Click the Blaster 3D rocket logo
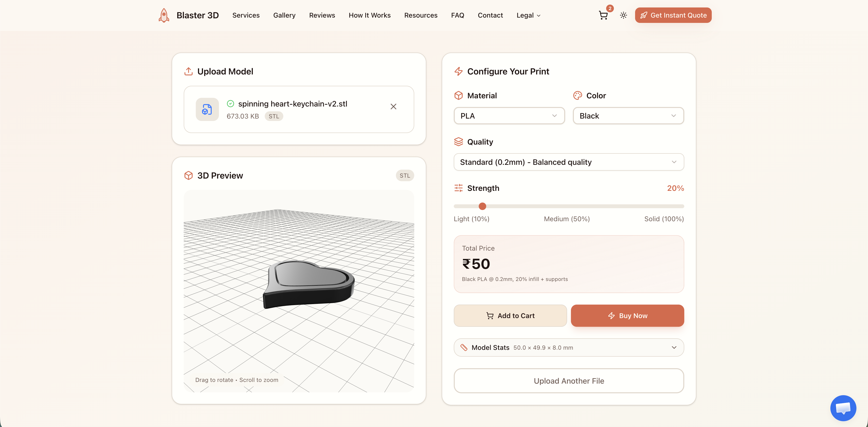This screenshot has width=868, height=427. tap(164, 15)
